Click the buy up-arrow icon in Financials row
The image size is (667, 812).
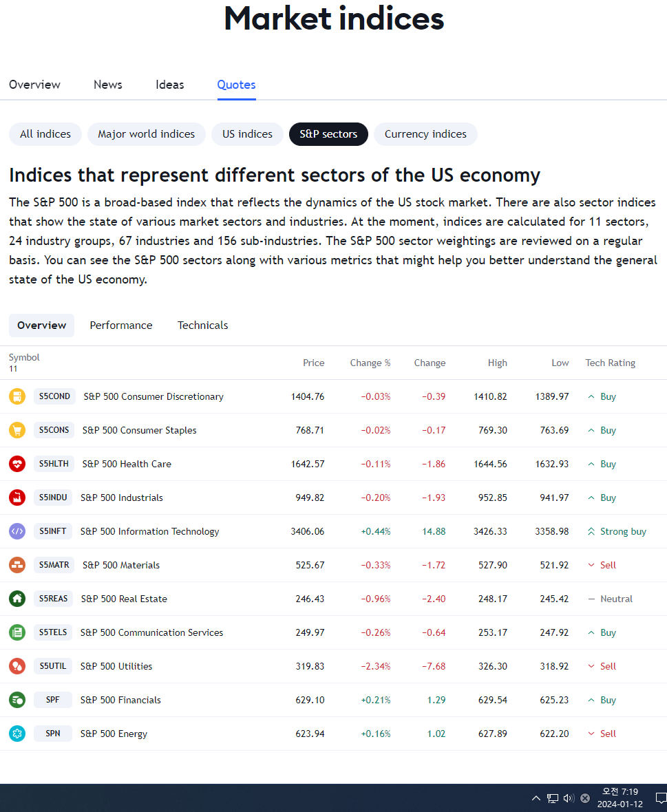click(x=591, y=700)
